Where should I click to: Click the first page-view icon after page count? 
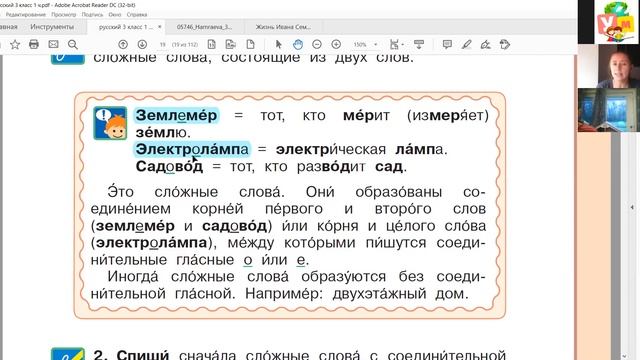pos(211,44)
